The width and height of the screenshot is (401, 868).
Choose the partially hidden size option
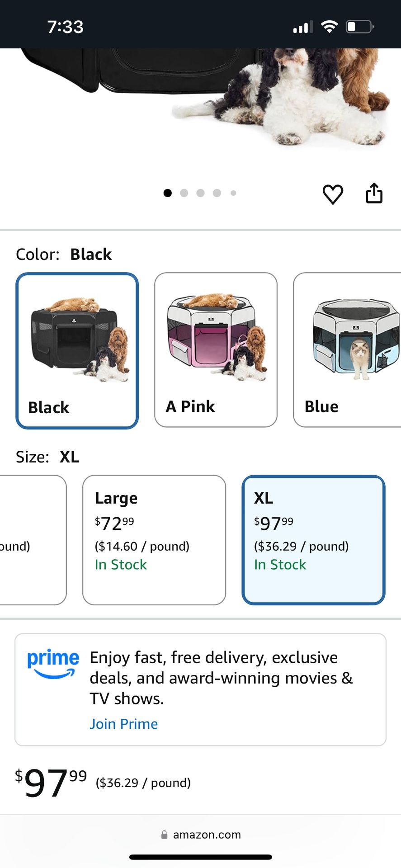[x=32, y=540]
